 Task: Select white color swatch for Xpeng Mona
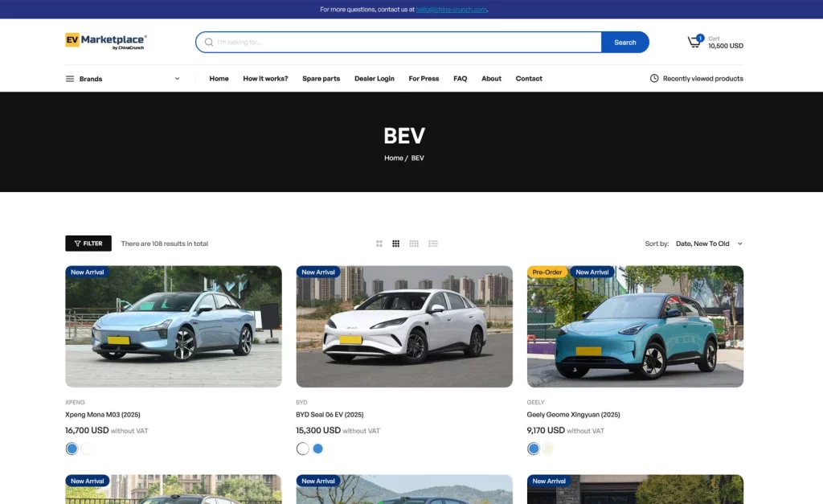[87, 449]
